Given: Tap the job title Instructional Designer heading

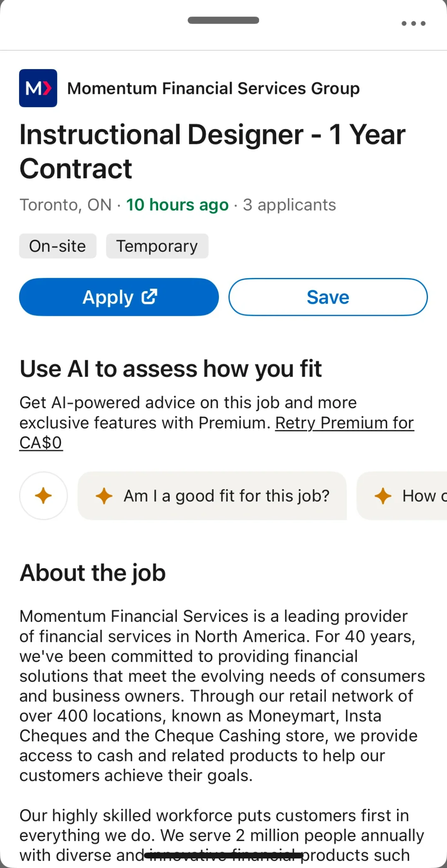Looking at the screenshot, I should click(212, 151).
